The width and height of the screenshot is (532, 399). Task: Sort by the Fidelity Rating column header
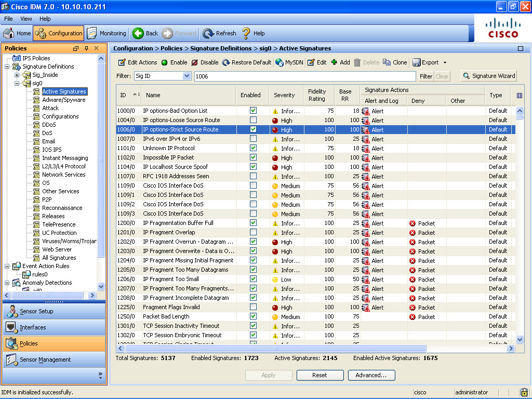(x=319, y=96)
